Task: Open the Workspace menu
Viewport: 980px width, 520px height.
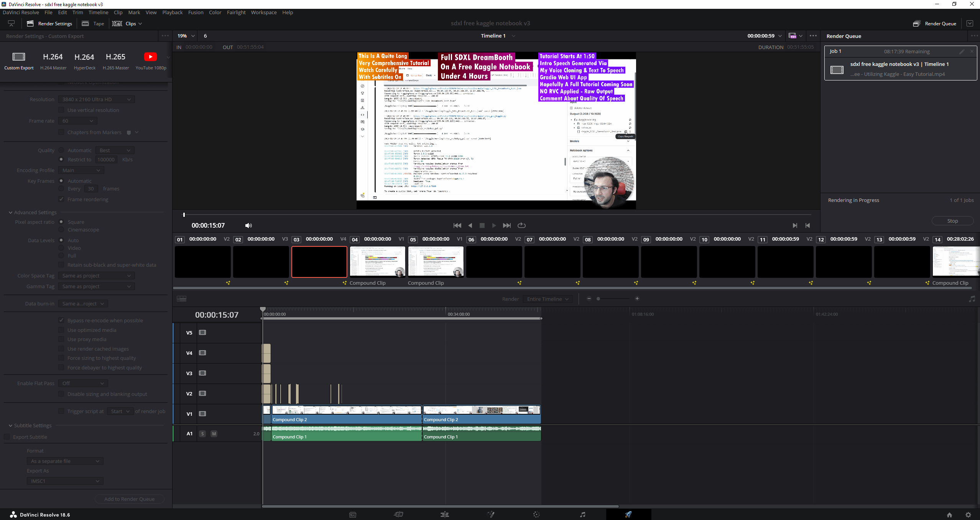Action: [264, 12]
